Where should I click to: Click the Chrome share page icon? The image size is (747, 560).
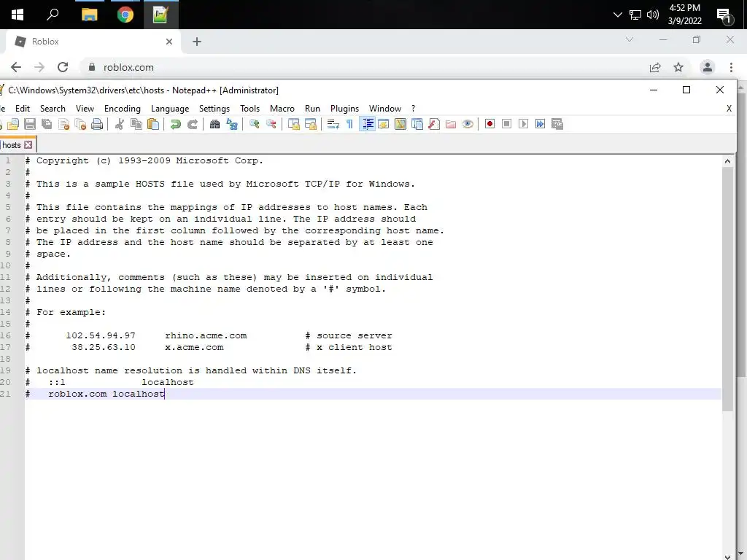(655, 67)
